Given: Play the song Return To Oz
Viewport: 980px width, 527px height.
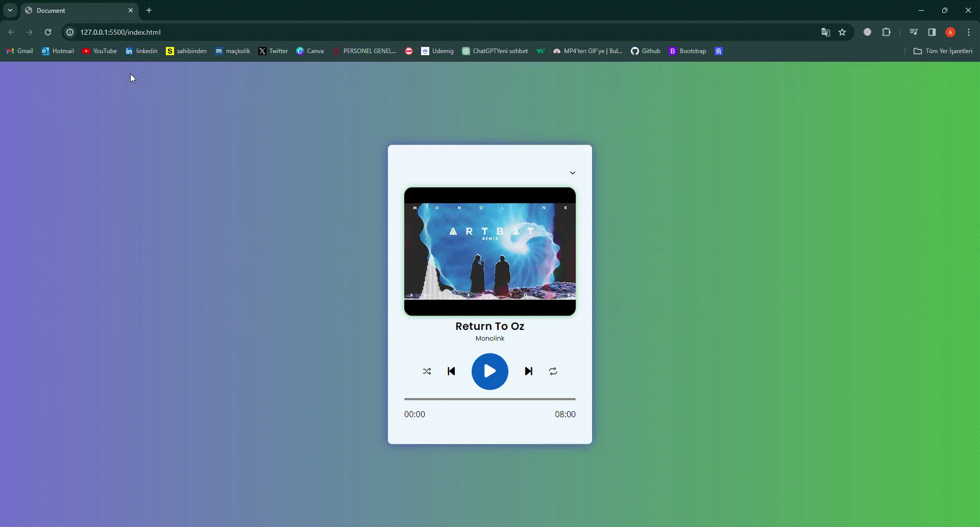Looking at the screenshot, I should click(x=489, y=371).
